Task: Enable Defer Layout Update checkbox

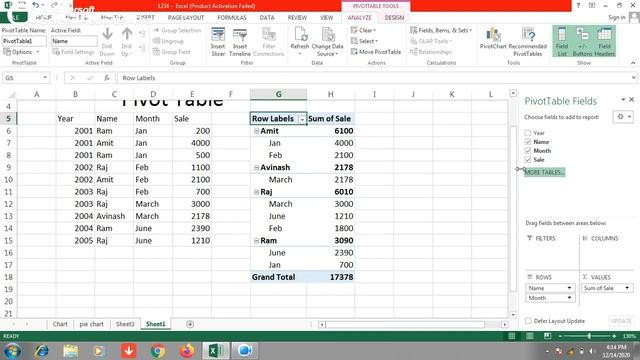Action: [528, 321]
